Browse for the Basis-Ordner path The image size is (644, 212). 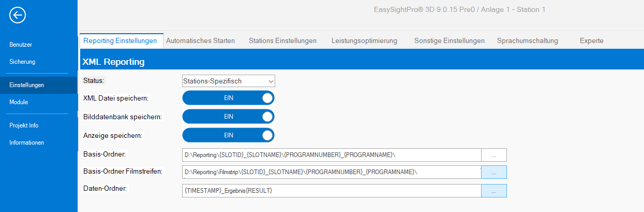tap(493, 155)
